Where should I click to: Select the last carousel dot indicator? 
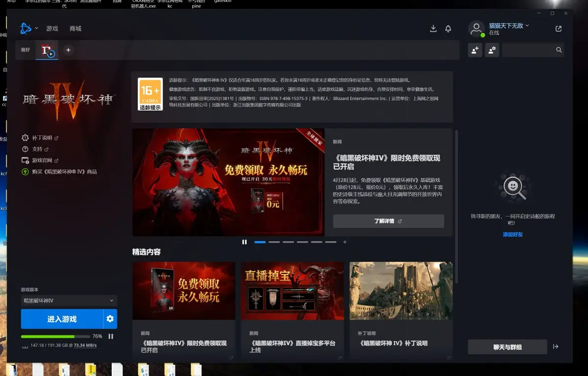[345, 242]
